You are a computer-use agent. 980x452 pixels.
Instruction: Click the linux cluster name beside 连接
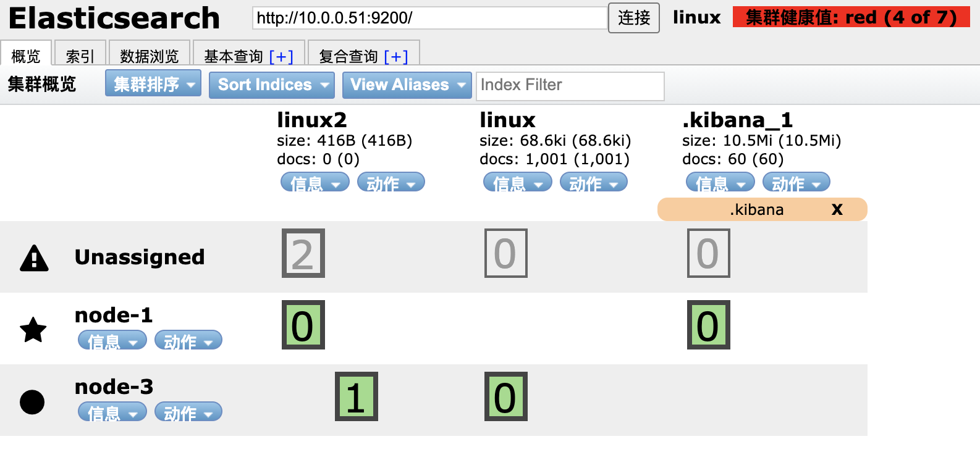(697, 17)
